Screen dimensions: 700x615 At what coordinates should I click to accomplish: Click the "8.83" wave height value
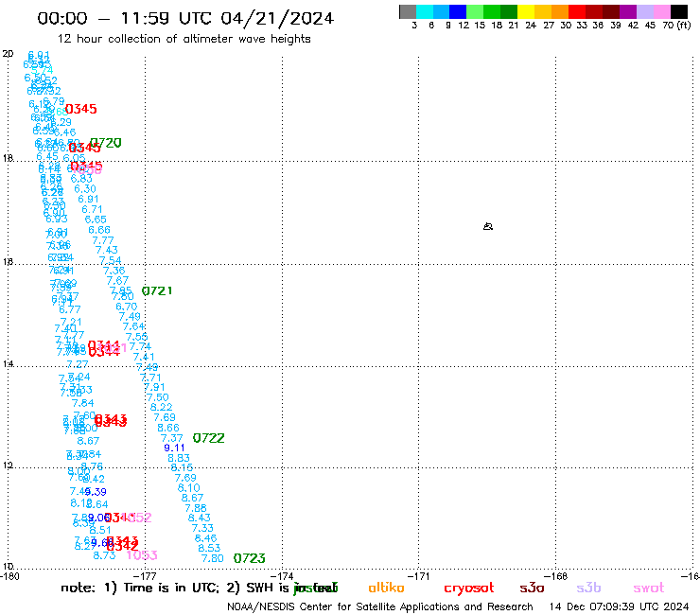tap(179, 458)
